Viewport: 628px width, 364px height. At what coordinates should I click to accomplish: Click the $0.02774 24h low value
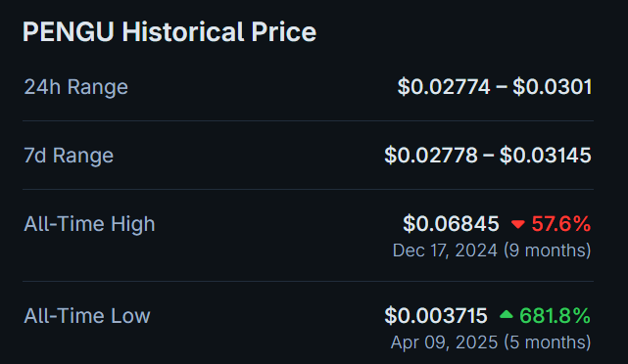point(444,87)
